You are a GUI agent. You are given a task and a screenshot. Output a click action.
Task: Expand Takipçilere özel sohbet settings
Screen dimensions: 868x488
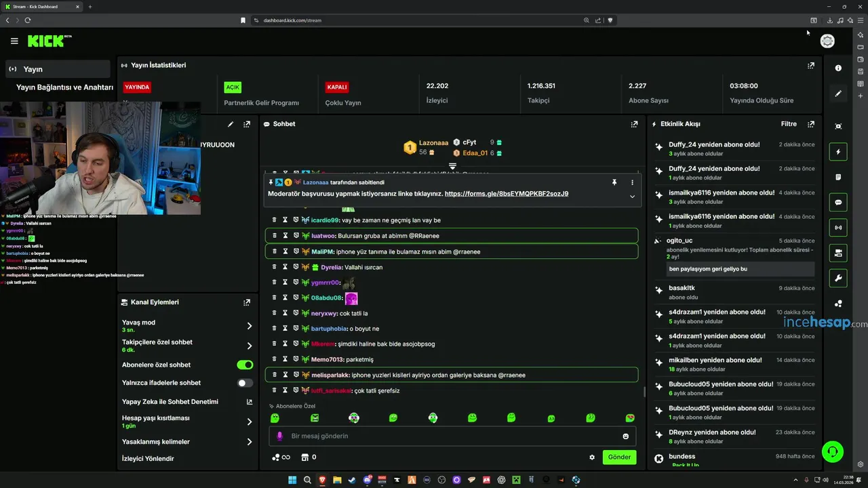249,346
